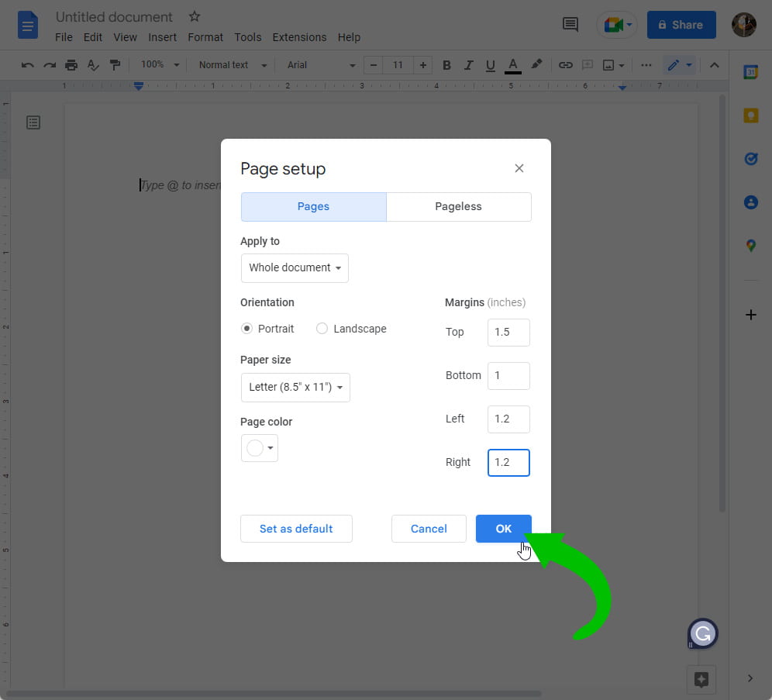The image size is (772, 700).
Task: Select the Print icon
Action: coord(71,65)
